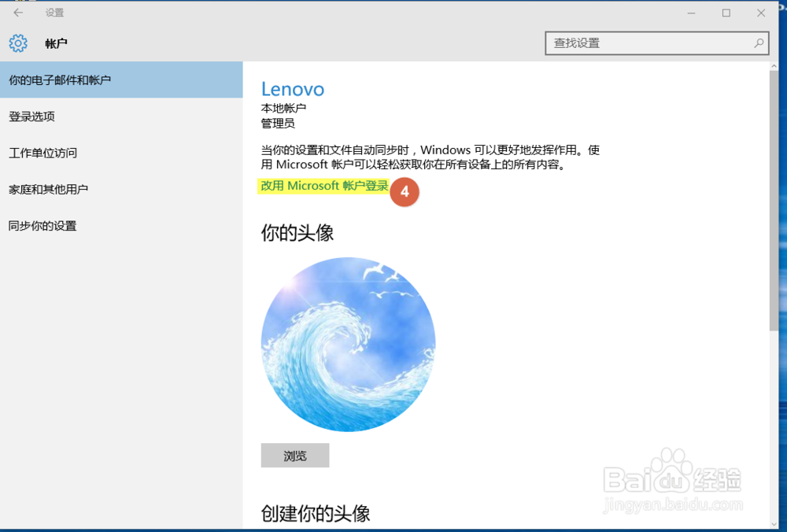Image resolution: width=787 pixels, height=532 pixels.
Task: Click the circular wave avatar image
Action: (x=349, y=344)
